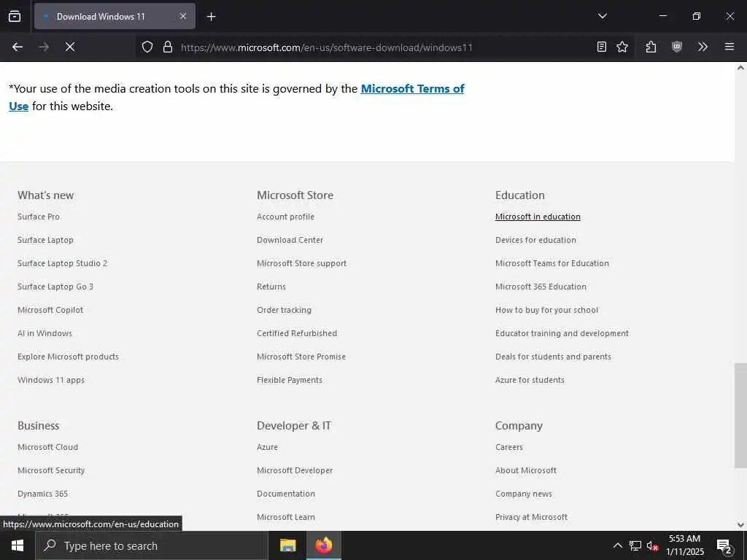Open Firefox View button in tab strip
Viewport: 747px width, 560px height.
click(15, 16)
